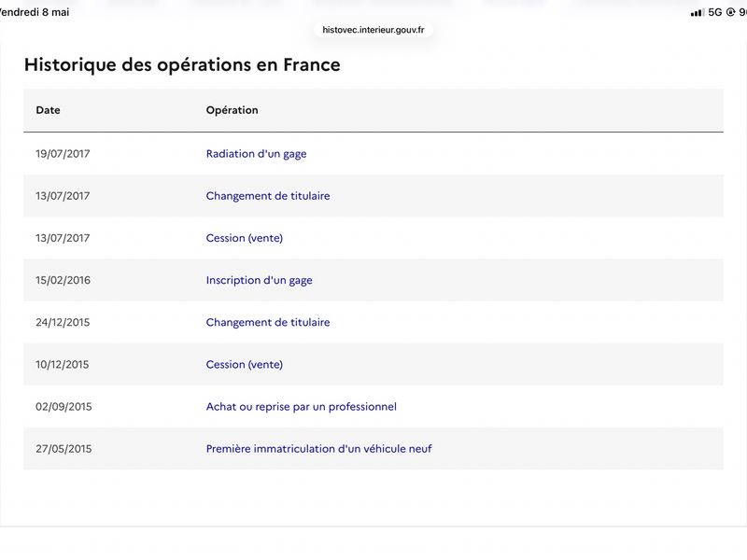Open the Radiation d'un gage operation

point(256,154)
